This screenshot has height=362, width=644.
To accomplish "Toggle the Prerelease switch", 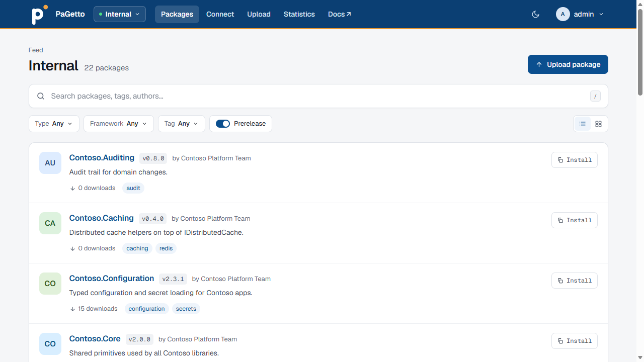I will (223, 124).
